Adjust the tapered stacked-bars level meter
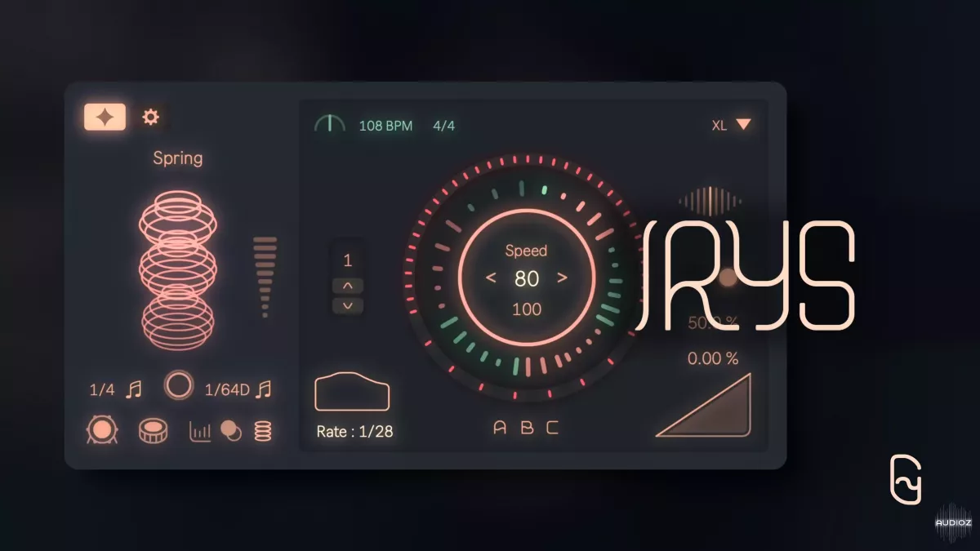980x551 pixels. pos(265,277)
